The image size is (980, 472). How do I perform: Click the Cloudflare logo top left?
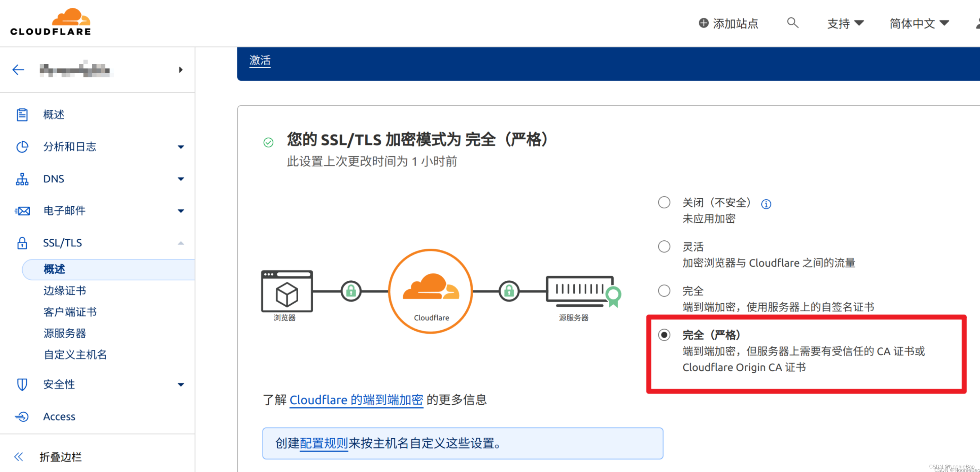(50, 21)
